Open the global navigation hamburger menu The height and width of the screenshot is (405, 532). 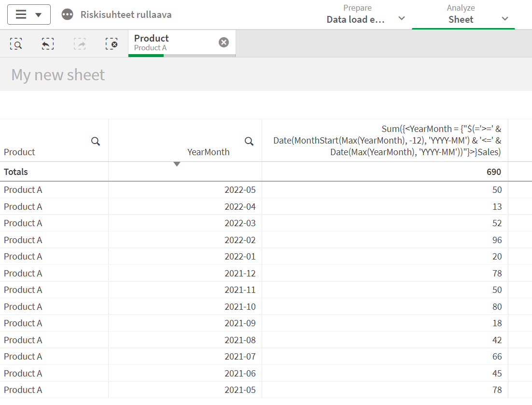click(x=20, y=14)
